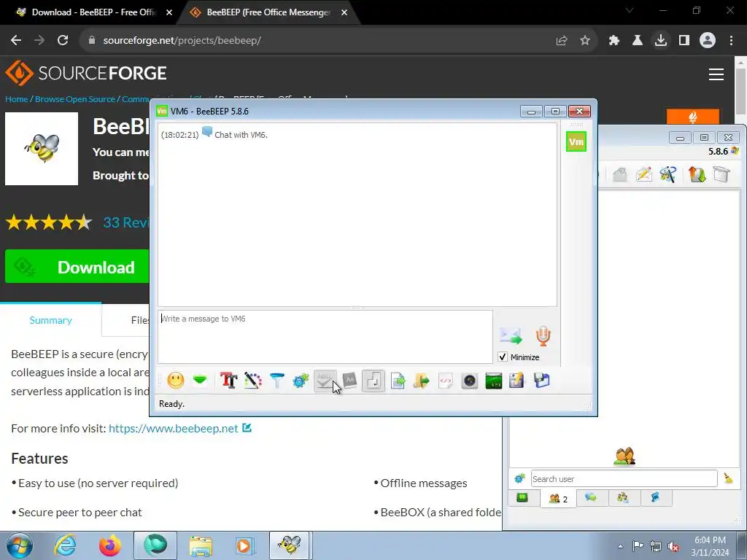
Task: Click the code snippet </> icon
Action: (x=446, y=381)
